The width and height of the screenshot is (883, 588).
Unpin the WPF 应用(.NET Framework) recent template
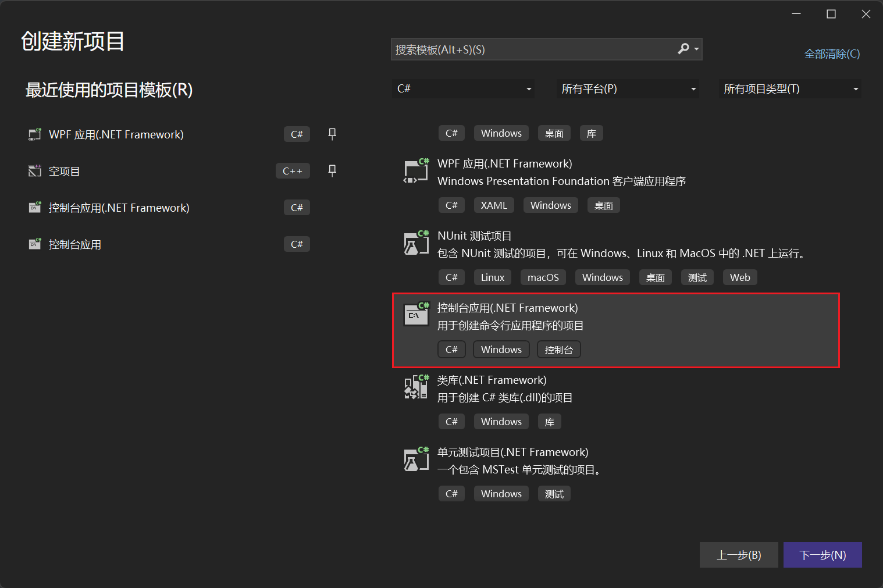[332, 134]
